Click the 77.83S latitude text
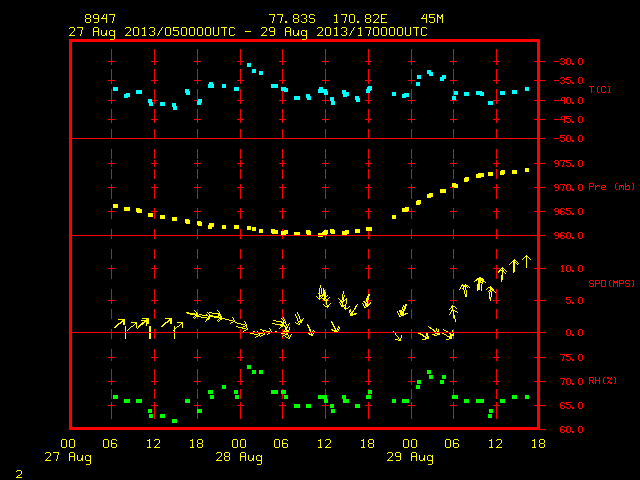This screenshot has width=640, height=480. 292,19
